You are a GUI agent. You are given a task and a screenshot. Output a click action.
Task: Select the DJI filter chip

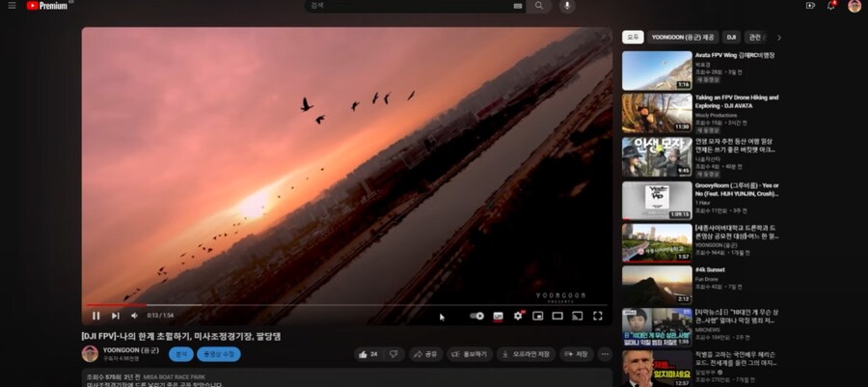coord(731,38)
